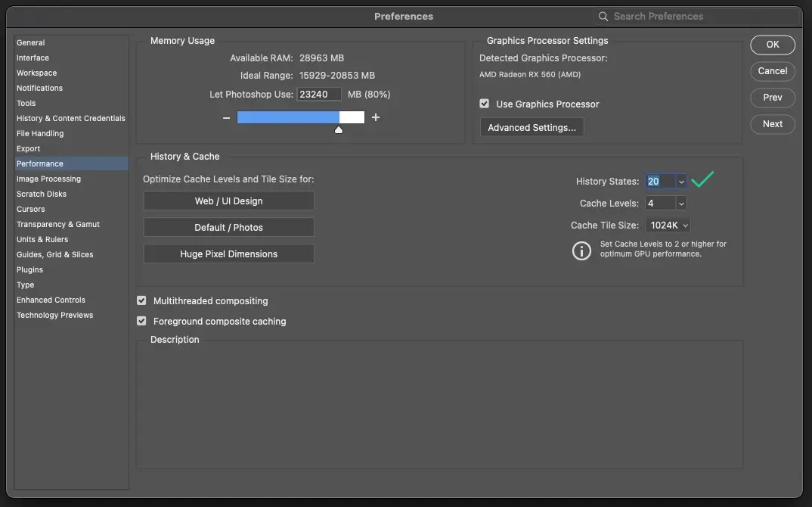812x507 pixels.
Task: Click the Cancel button
Action: pos(773,71)
